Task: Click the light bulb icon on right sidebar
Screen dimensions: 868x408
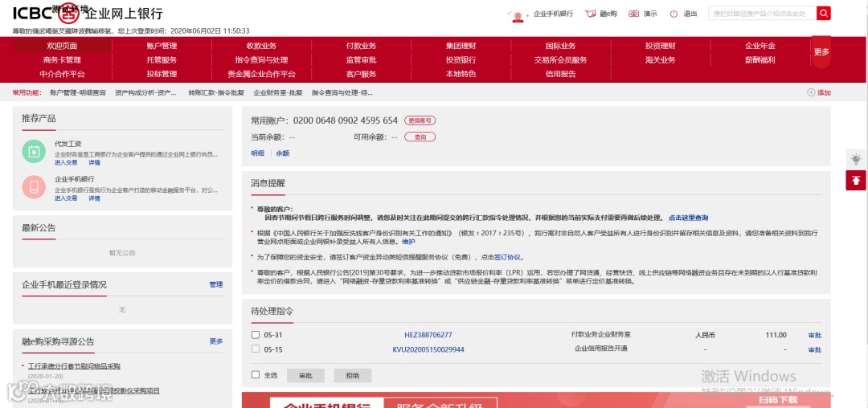Action: pos(857,159)
